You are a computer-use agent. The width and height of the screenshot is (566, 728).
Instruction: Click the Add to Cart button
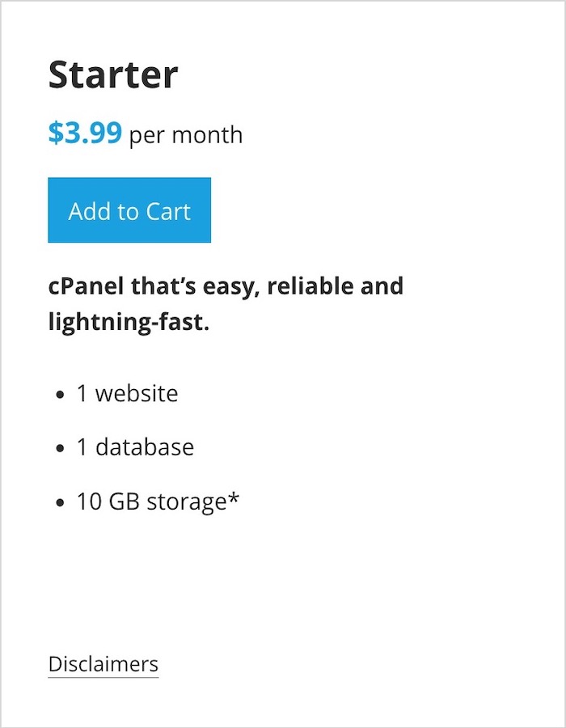pos(129,210)
